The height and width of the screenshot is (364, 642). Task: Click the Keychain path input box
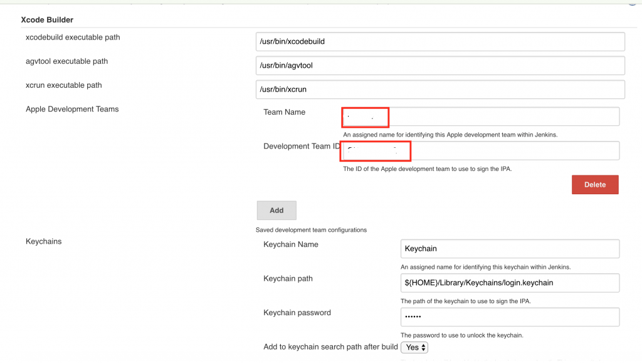point(510,283)
